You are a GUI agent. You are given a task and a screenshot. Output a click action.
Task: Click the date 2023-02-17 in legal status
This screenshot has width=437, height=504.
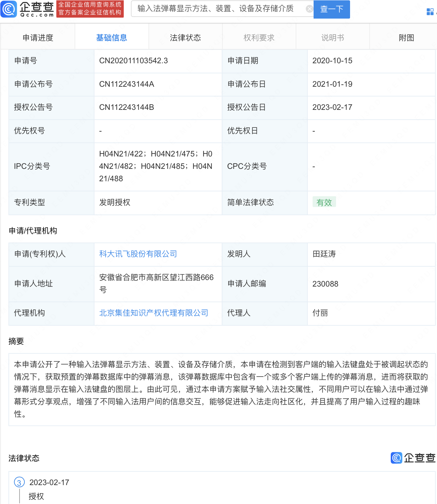click(x=49, y=482)
